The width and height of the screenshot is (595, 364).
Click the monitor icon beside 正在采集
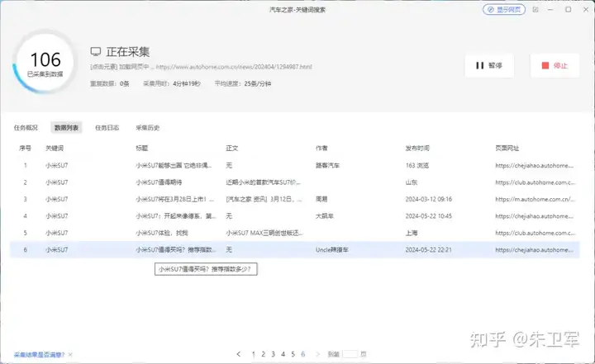[x=96, y=51]
